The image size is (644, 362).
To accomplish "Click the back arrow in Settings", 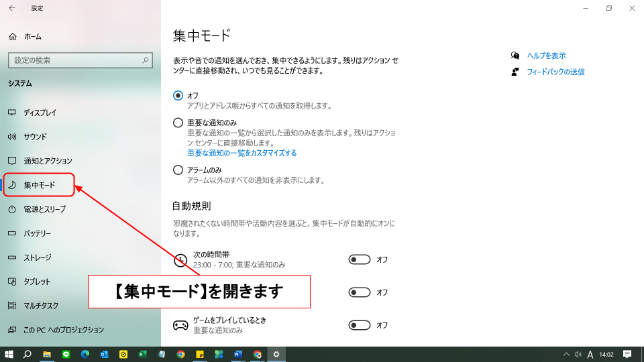I will pyautogui.click(x=12, y=8).
